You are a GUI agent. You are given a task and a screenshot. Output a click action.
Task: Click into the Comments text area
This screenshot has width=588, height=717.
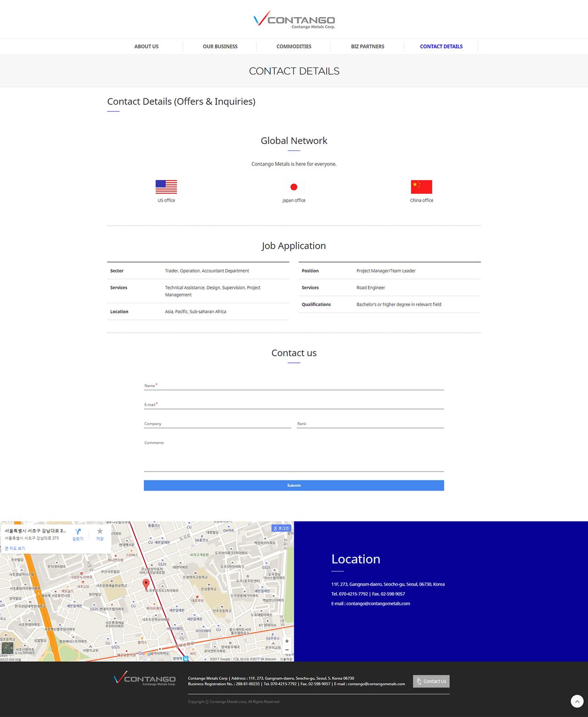click(294, 455)
